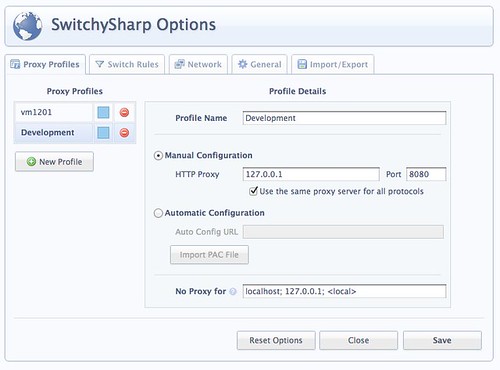500x370 pixels.
Task: Click the Auto Config URL field
Action: click(x=343, y=232)
